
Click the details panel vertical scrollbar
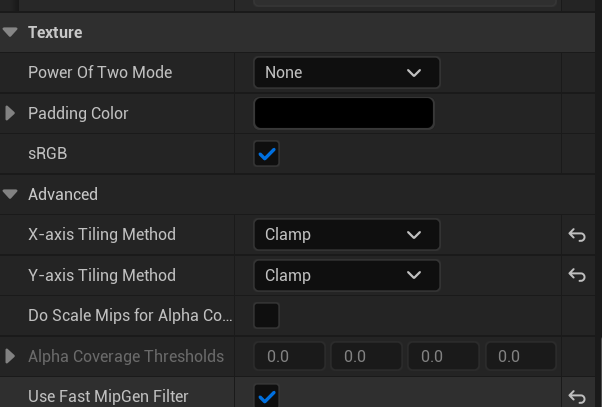[x=601, y=372]
